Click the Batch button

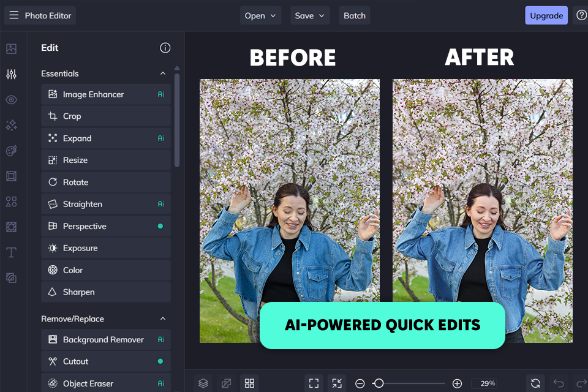click(355, 15)
